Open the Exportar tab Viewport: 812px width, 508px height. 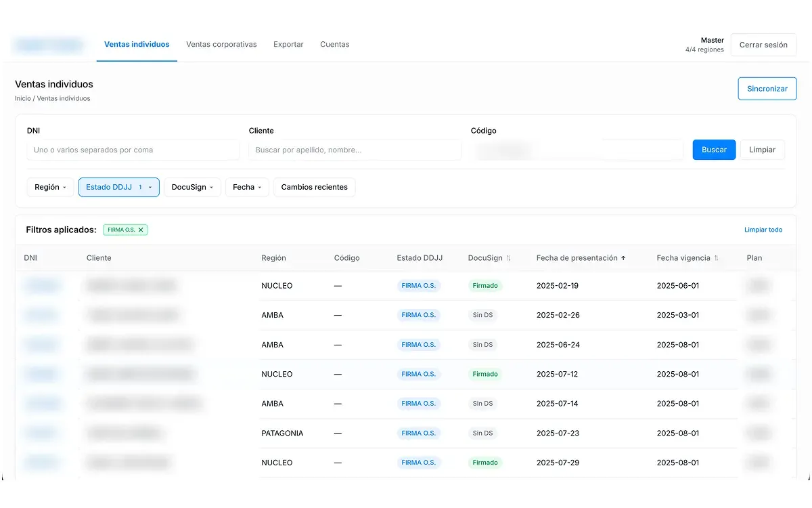pyautogui.click(x=288, y=44)
